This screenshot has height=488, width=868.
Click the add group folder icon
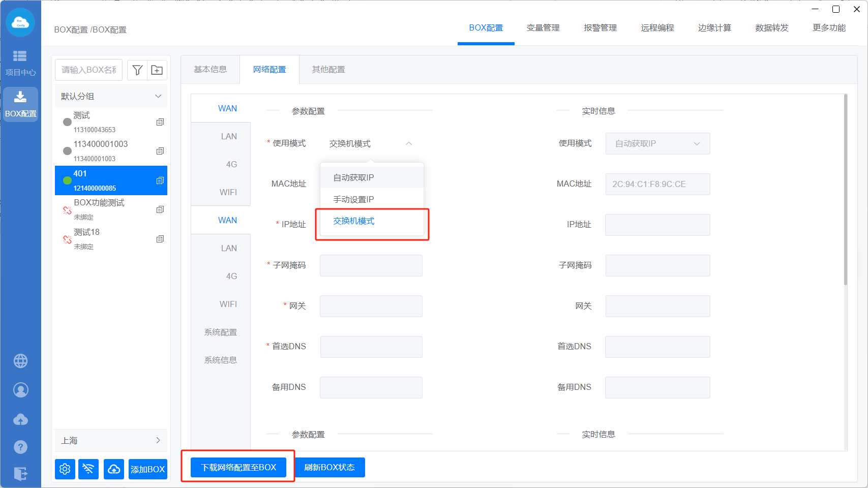tap(157, 70)
